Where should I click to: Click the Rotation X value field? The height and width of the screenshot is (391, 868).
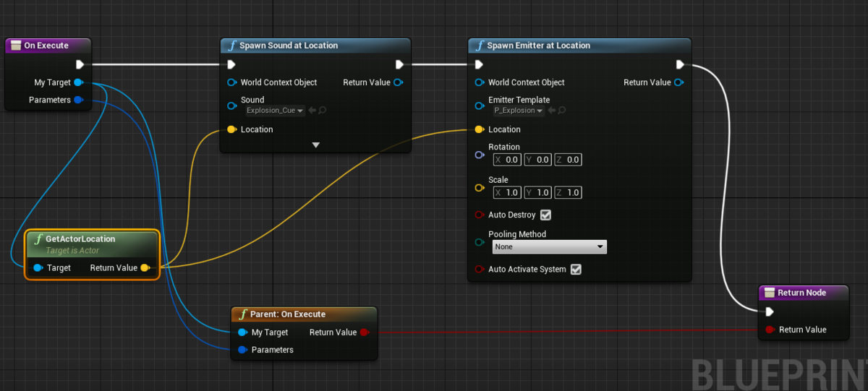coord(506,160)
